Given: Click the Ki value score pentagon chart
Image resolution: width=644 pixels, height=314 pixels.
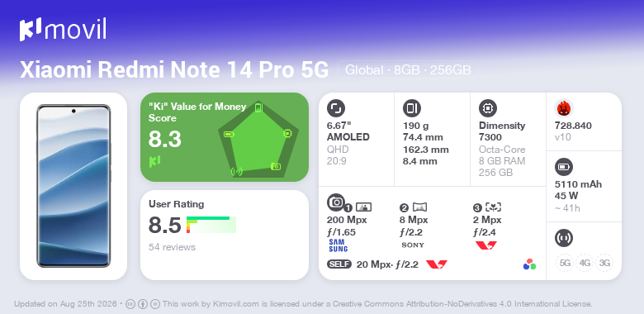Looking at the screenshot, I should pos(258,140).
